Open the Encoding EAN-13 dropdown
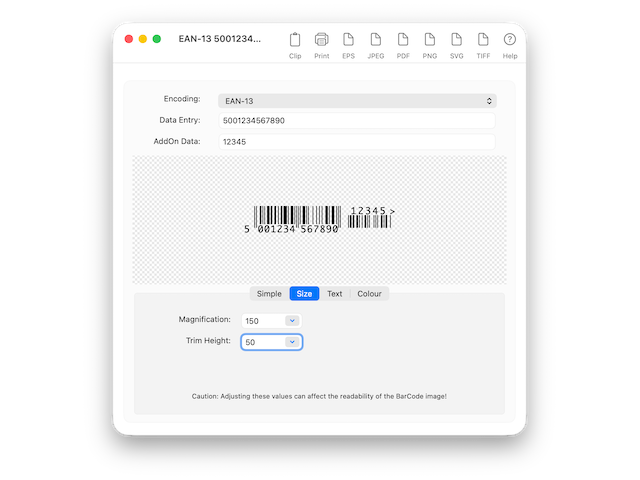Image resolution: width=640 pixels, height=480 pixels. point(357,101)
